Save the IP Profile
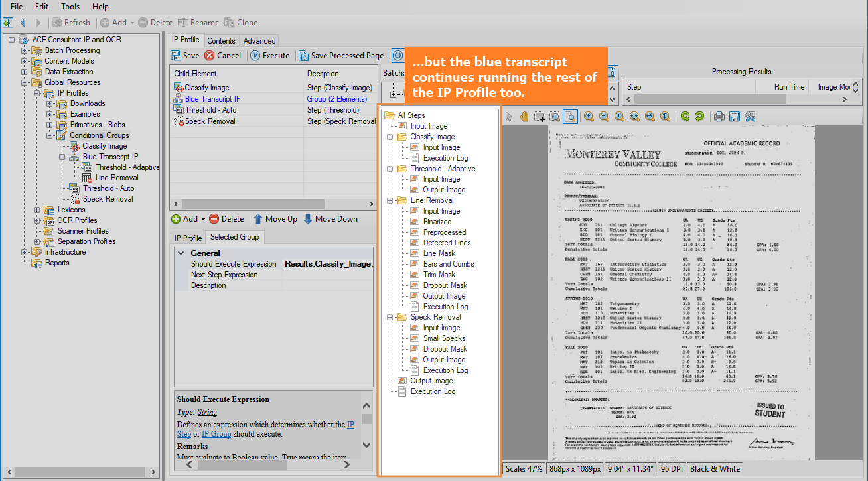The height and width of the screenshot is (481, 868). [x=185, y=56]
